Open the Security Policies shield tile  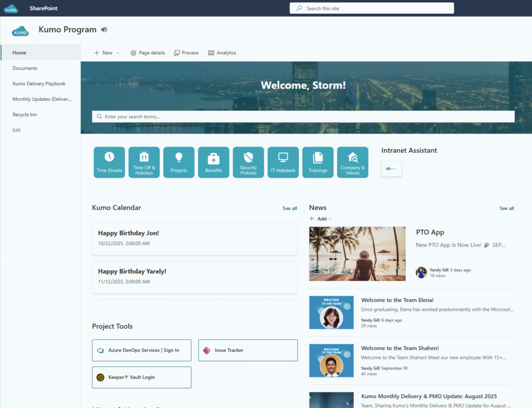248,162
